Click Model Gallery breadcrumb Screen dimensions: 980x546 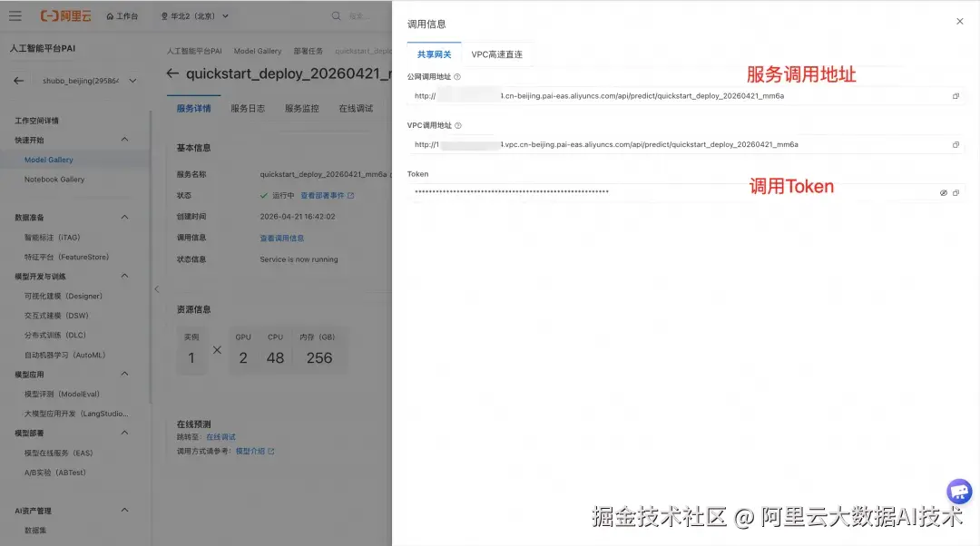point(258,51)
